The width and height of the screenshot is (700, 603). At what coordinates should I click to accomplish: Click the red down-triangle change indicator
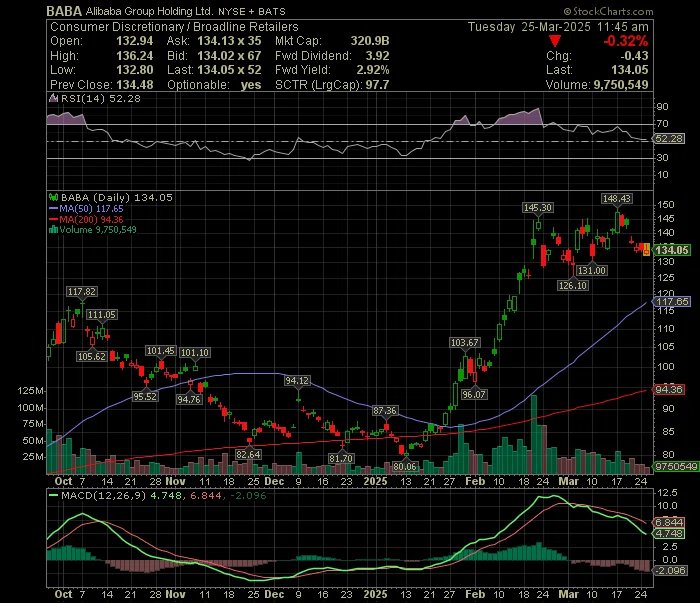pyautogui.click(x=554, y=42)
